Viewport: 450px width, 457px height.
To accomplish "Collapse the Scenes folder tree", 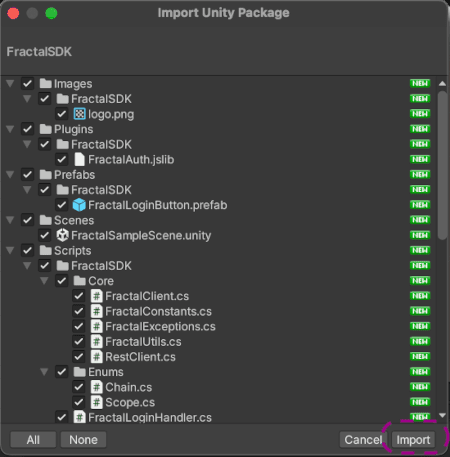I will point(10,220).
